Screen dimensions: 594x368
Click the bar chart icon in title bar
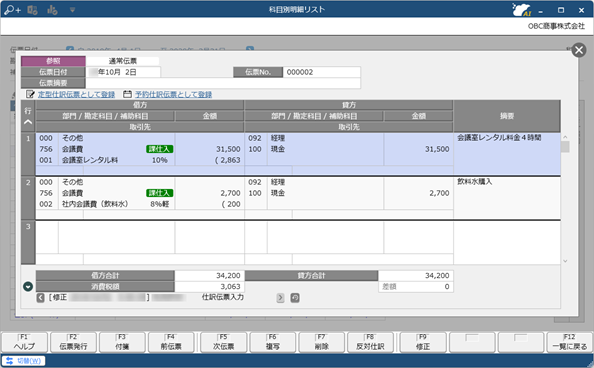[x=52, y=10]
